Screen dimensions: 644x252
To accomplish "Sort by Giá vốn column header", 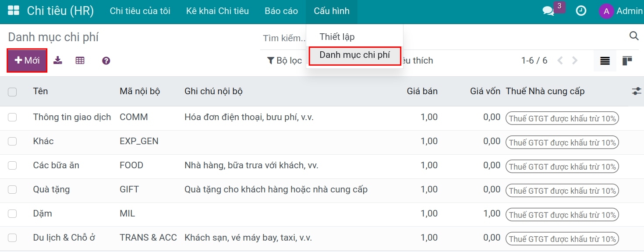I will [x=485, y=91].
